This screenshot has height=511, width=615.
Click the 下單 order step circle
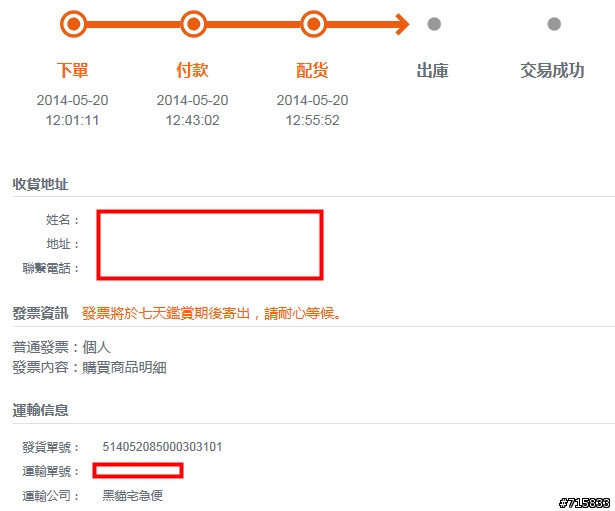point(73,24)
